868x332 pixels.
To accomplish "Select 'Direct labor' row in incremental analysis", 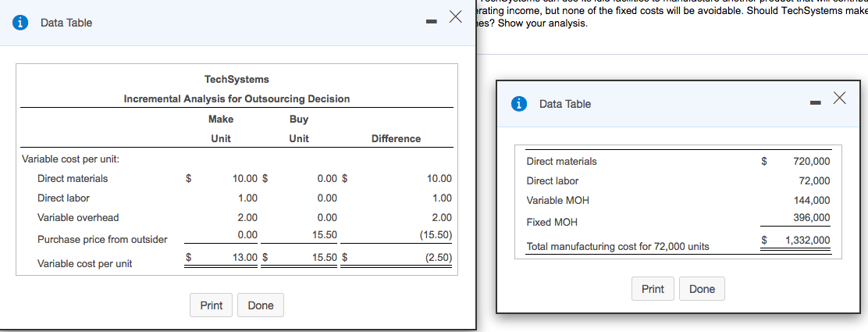I will pyautogui.click(x=63, y=198).
